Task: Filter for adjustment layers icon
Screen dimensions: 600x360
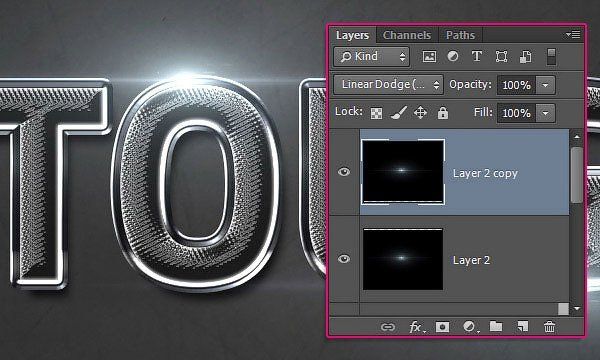Action: [x=453, y=57]
